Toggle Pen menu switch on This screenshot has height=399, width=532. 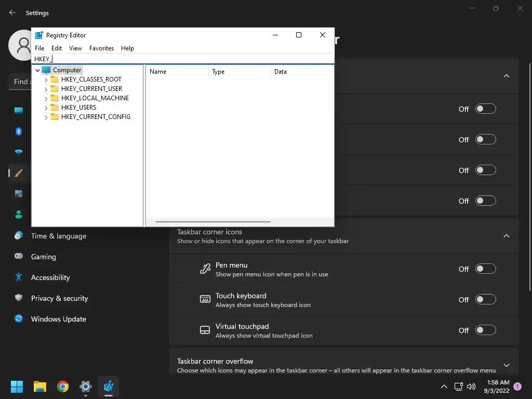[x=485, y=269]
